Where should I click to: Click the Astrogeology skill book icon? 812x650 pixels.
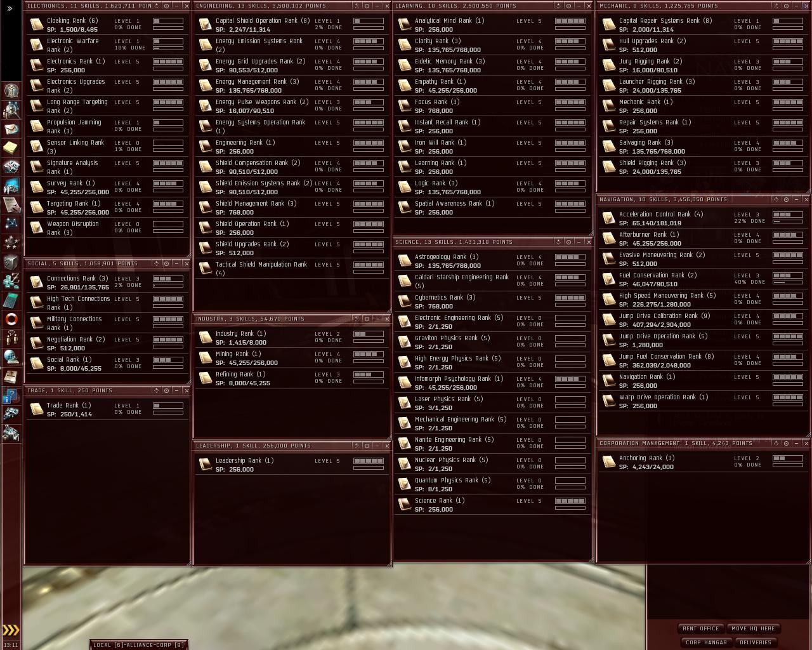404,261
